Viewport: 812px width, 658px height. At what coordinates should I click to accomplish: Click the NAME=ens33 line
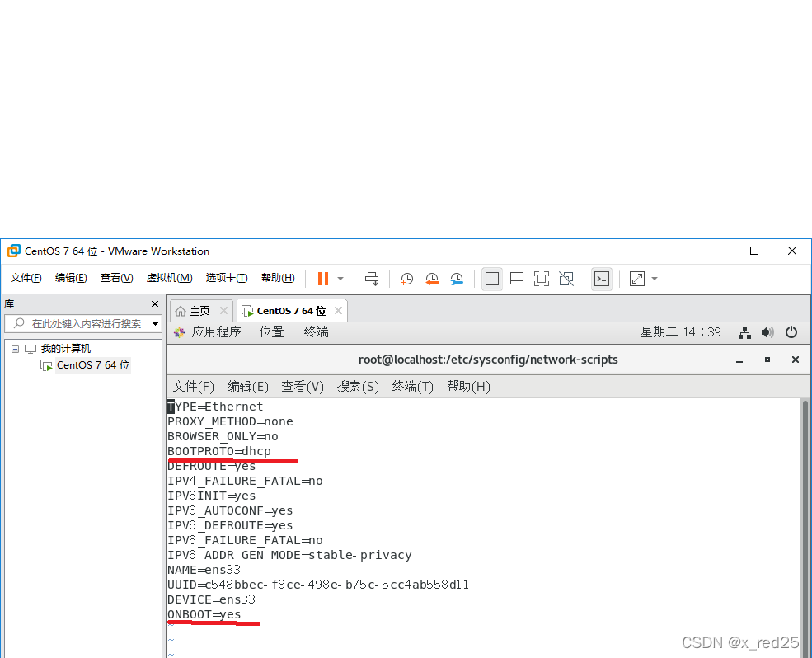coord(204,570)
